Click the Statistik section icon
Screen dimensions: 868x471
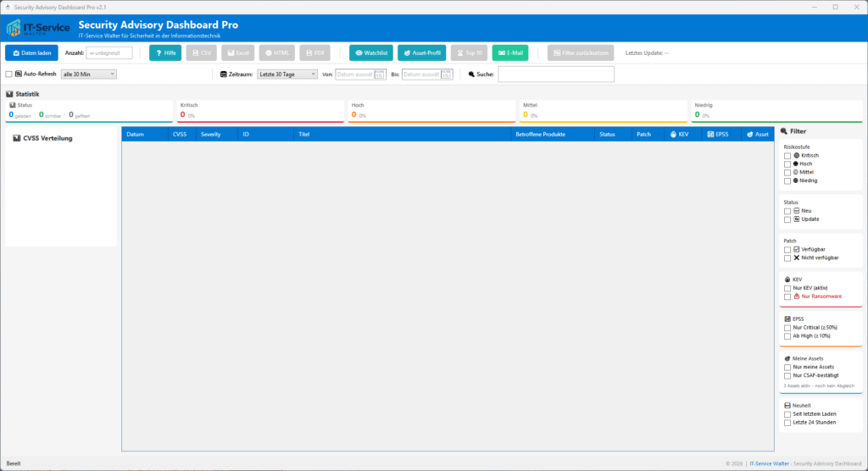point(9,94)
